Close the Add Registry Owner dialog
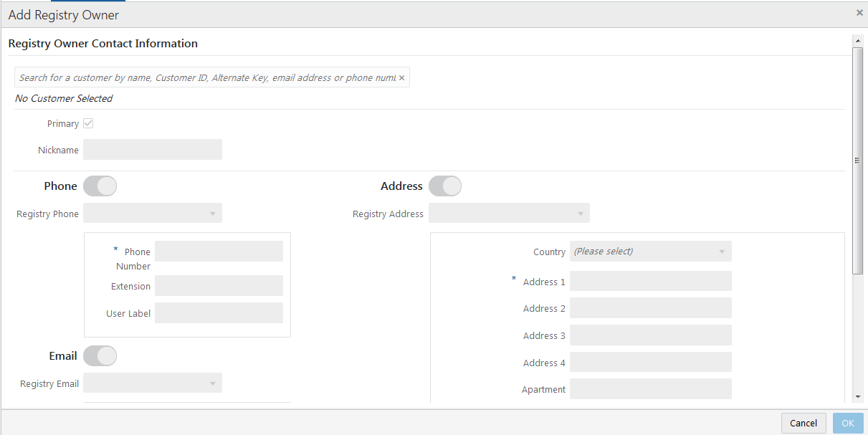The height and width of the screenshot is (435, 868). point(859,12)
